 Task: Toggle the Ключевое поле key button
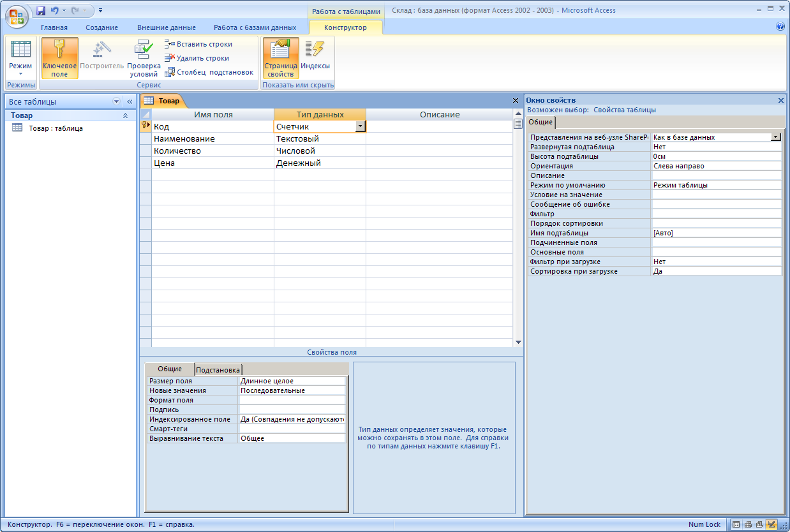[59, 58]
